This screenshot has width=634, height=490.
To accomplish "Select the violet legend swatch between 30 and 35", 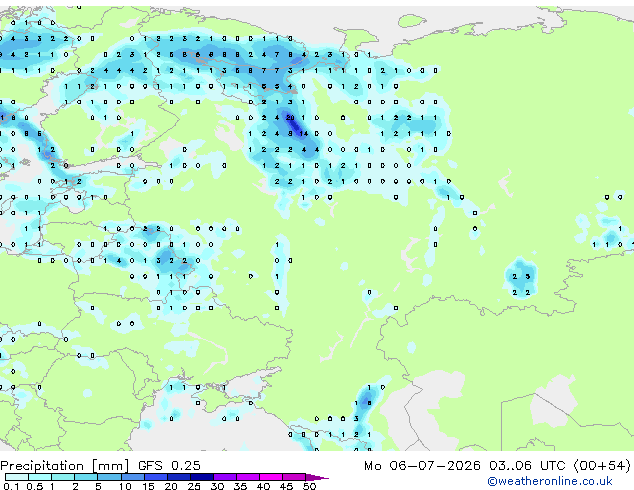I will point(225,477).
